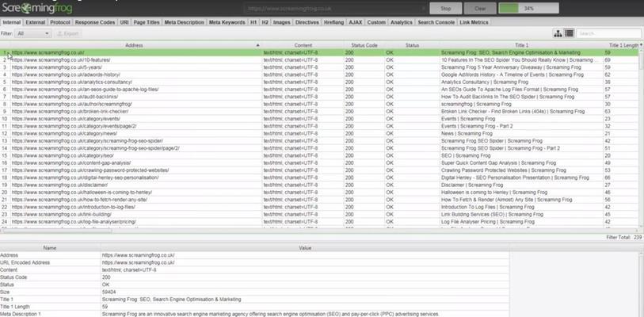Sort by the Content column header
The height and width of the screenshot is (317, 644).
click(x=303, y=45)
